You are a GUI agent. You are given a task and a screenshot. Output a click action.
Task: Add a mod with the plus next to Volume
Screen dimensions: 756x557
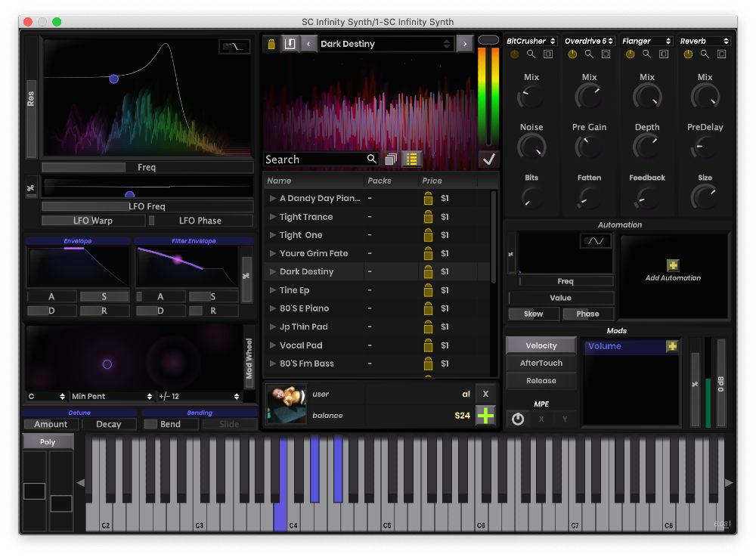[671, 346]
